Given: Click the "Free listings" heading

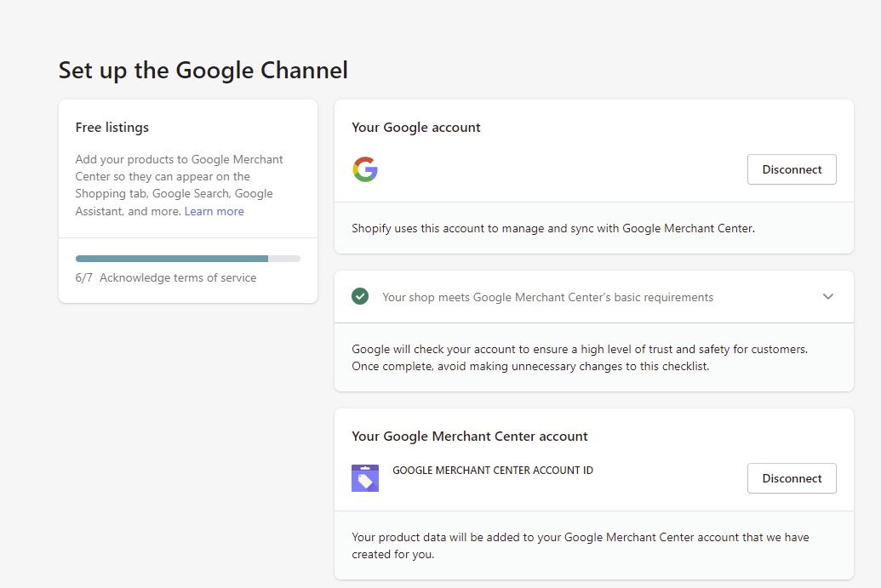Looking at the screenshot, I should [112, 128].
